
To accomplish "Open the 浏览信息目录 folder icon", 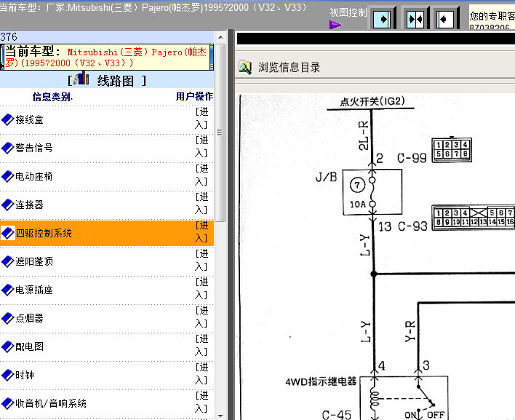I will [245, 67].
